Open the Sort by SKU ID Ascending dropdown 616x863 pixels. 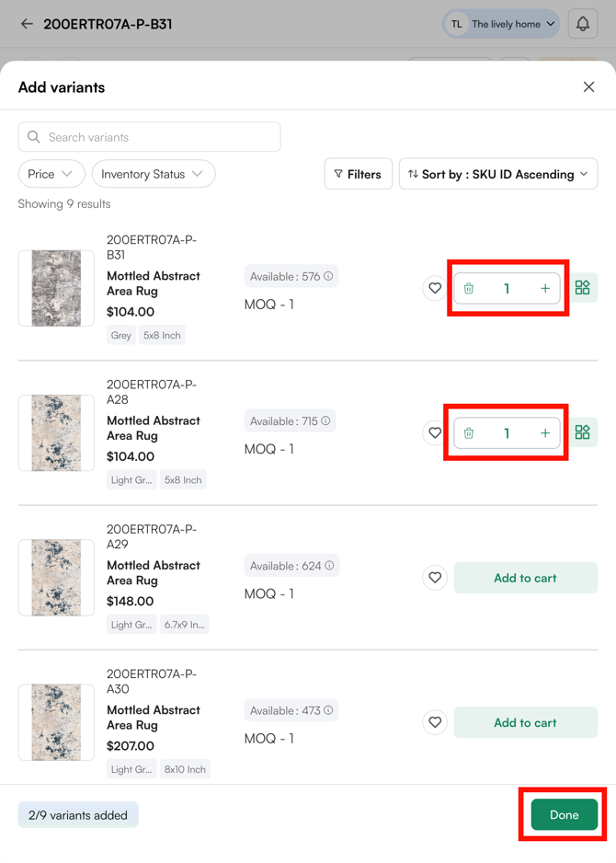[497, 173]
